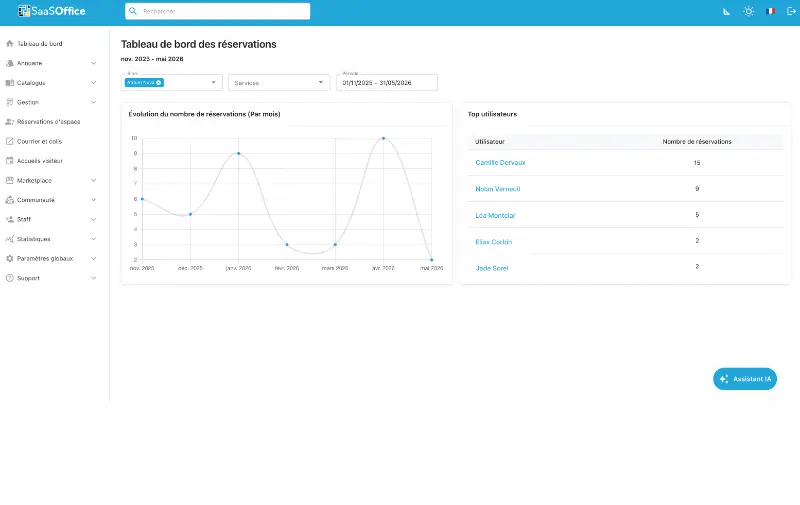Click the Nombre de réservations column header

697,141
